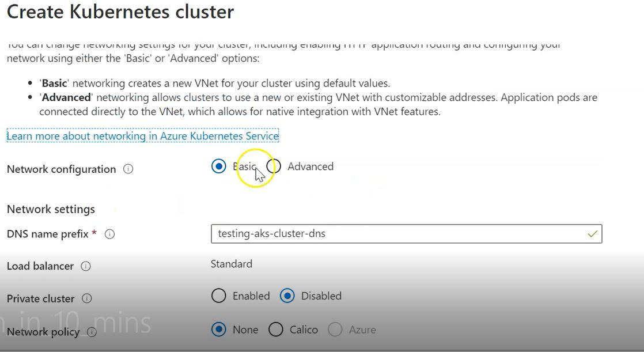Enable the private cluster option
The image size is (644, 352).
click(219, 296)
